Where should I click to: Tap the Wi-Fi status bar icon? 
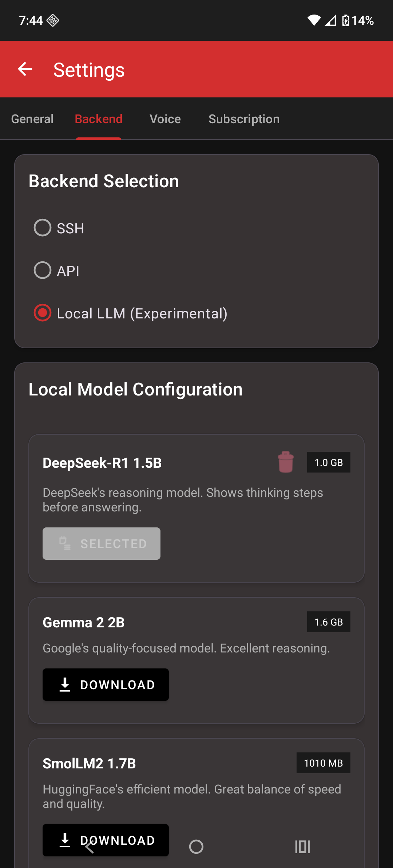314,20
